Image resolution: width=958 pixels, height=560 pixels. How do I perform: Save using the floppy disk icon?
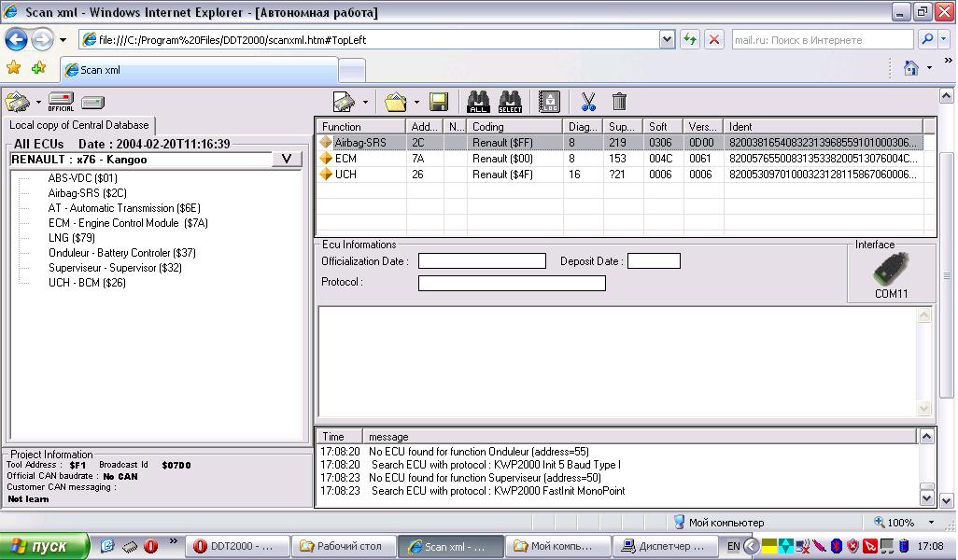[439, 102]
